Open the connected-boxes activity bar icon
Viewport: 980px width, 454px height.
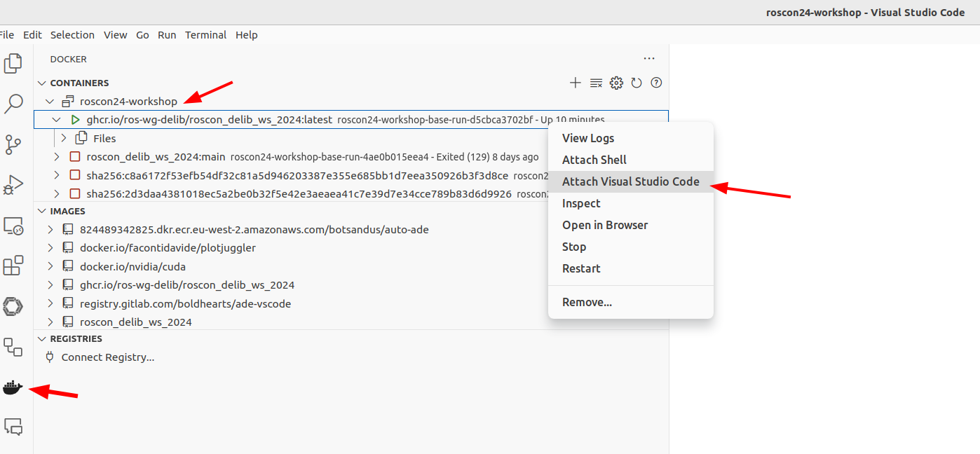click(x=13, y=346)
